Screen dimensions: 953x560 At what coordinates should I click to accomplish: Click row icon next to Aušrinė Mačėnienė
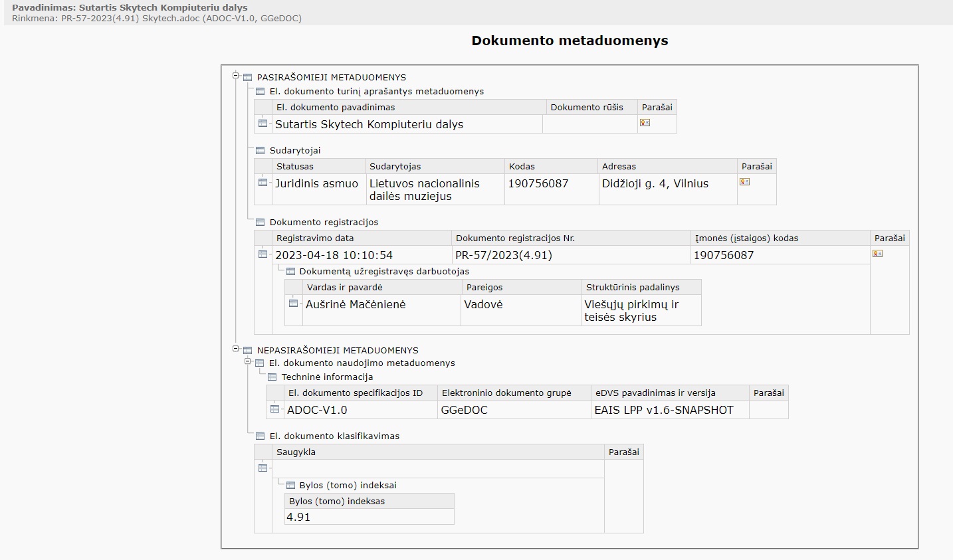click(x=294, y=304)
